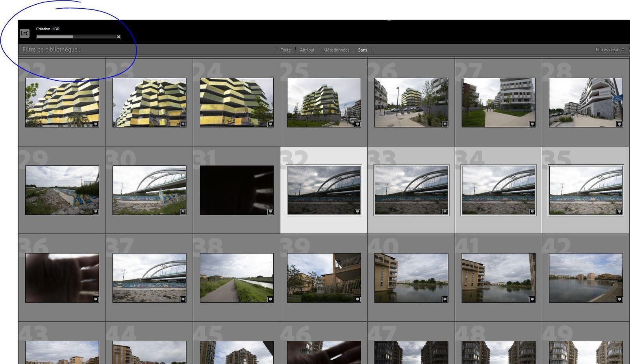The image size is (630, 364).
Task: Select thumbnail 41 lake between buildings
Action: [498, 278]
